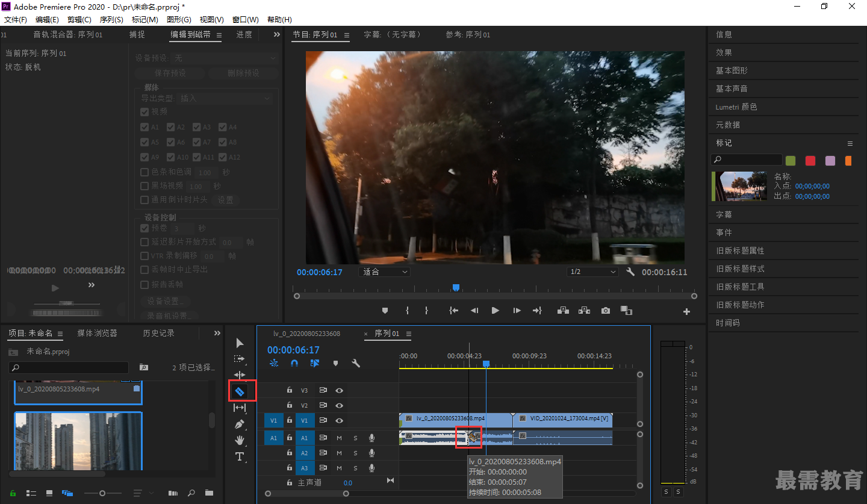This screenshot has height=504, width=867.
Task: Solo the A2 audio track
Action: point(355,453)
